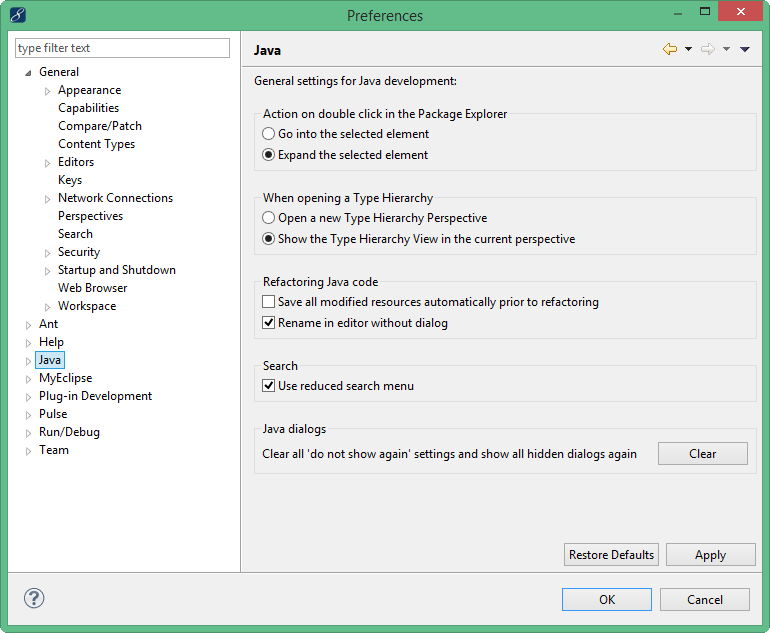The height and width of the screenshot is (633, 770).
Task: Select the Security tree item
Action: click(79, 252)
